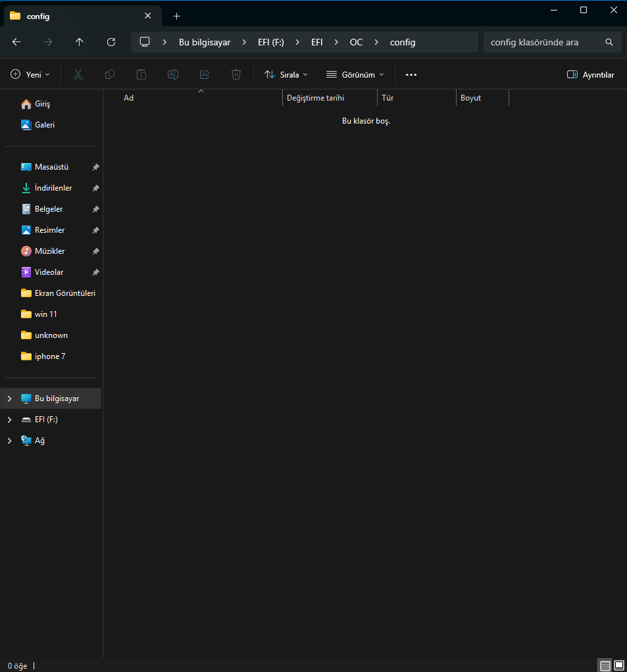Switch to large thumbnails view in status bar
Screen dimensions: 627x672
[619, 665]
